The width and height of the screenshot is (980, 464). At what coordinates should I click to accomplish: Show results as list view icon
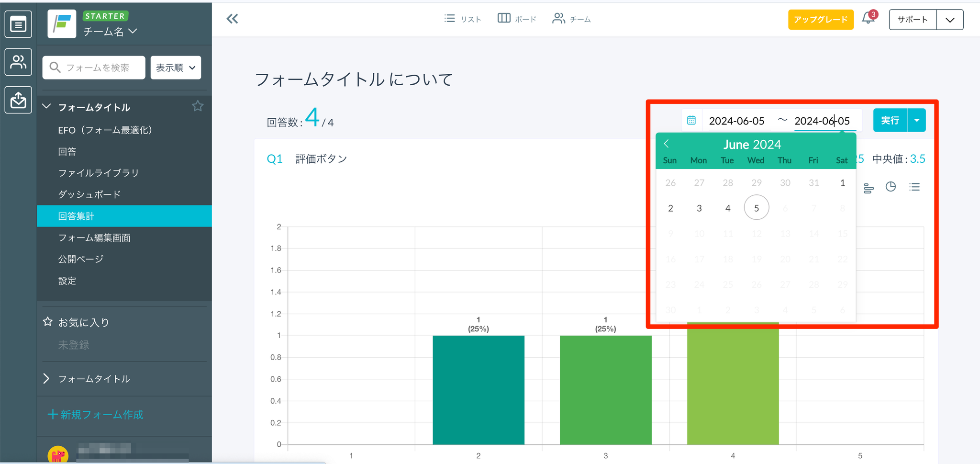pos(914,187)
